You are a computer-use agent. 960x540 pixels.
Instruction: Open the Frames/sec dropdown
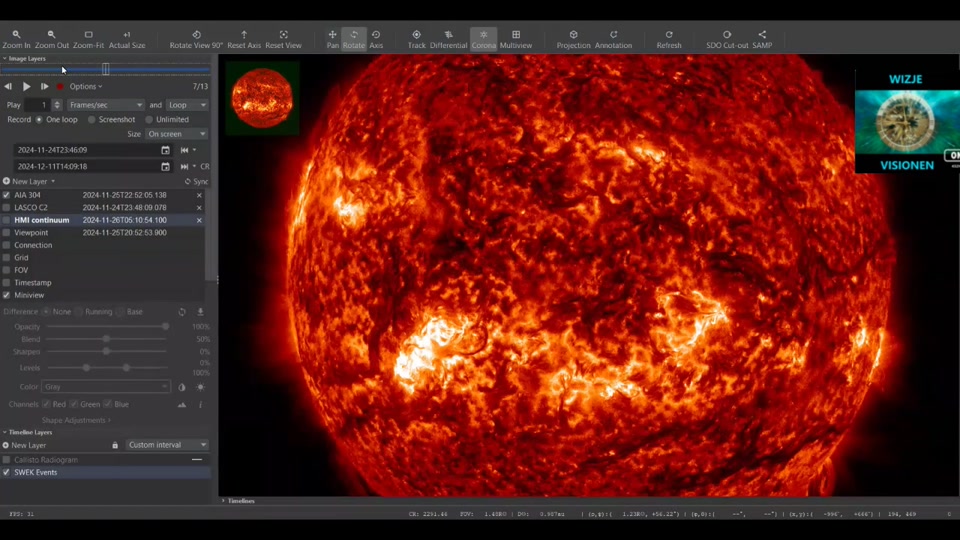tap(105, 105)
